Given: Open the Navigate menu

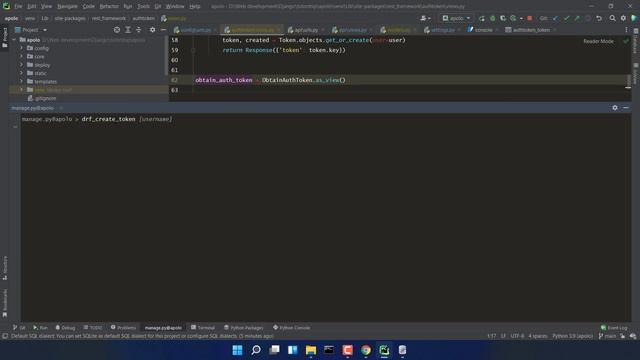Looking at the screenshot, I should (67, 7).
